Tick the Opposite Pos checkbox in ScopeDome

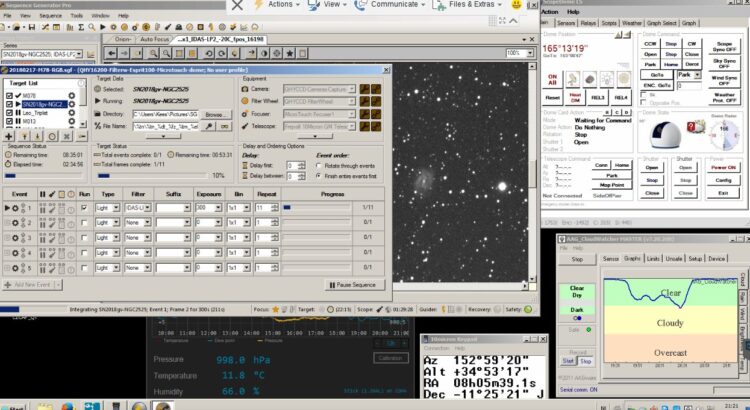(643, 103)
